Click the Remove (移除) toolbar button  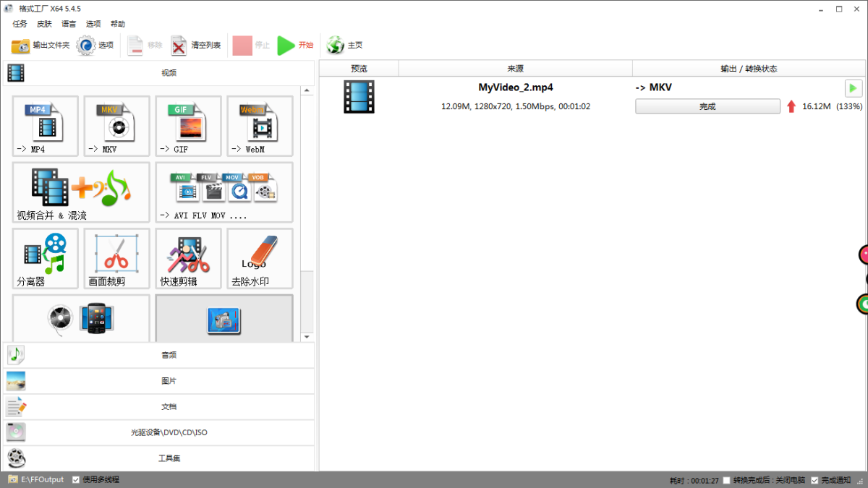coord(145,46)
